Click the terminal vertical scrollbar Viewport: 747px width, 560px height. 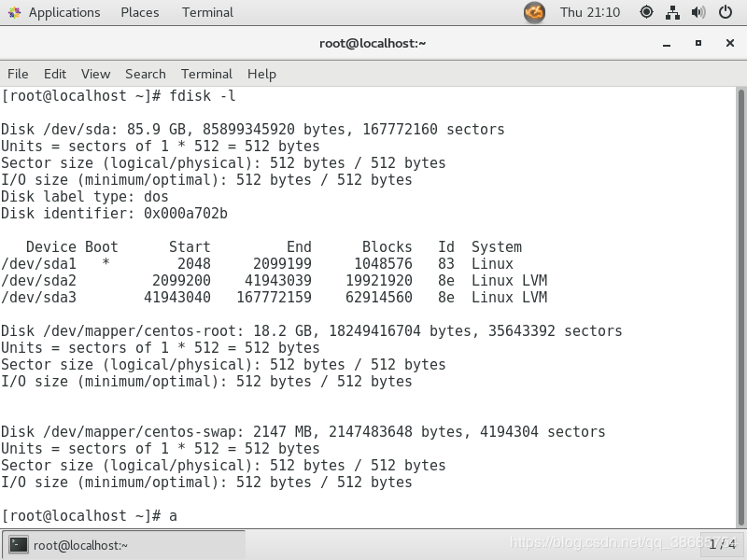pos(740,307)
